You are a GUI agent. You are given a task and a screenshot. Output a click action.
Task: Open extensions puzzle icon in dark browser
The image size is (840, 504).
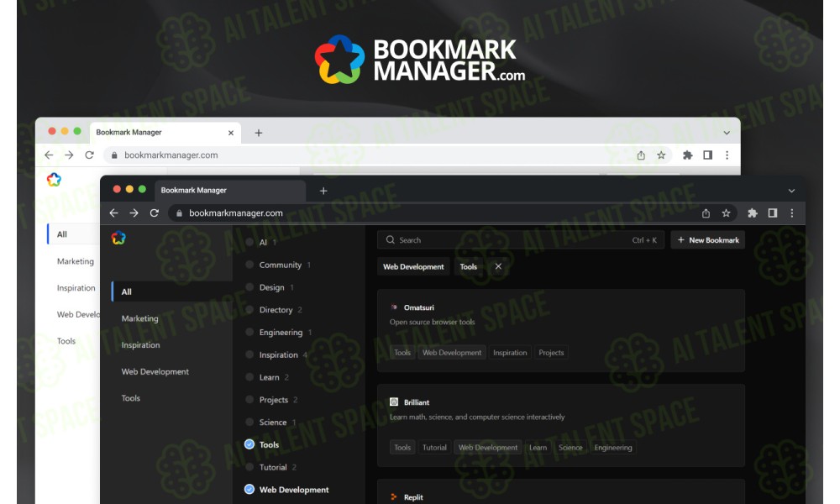(753, 213)
